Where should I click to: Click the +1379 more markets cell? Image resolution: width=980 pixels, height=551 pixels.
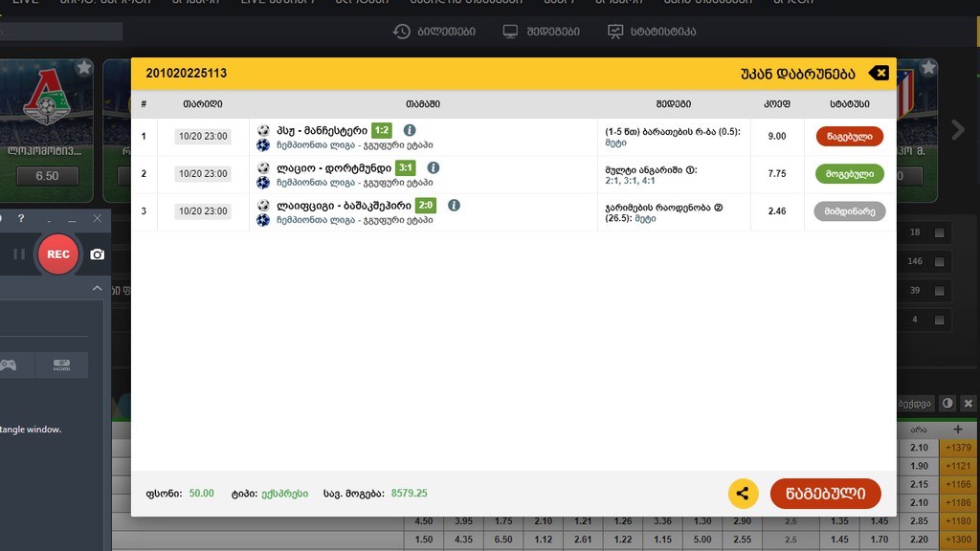point(958,448)
